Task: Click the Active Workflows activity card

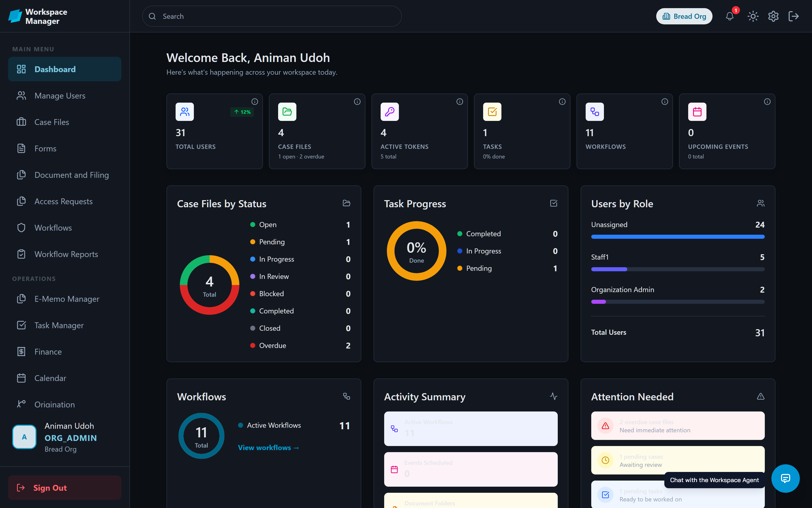Action: click(471, 429)
